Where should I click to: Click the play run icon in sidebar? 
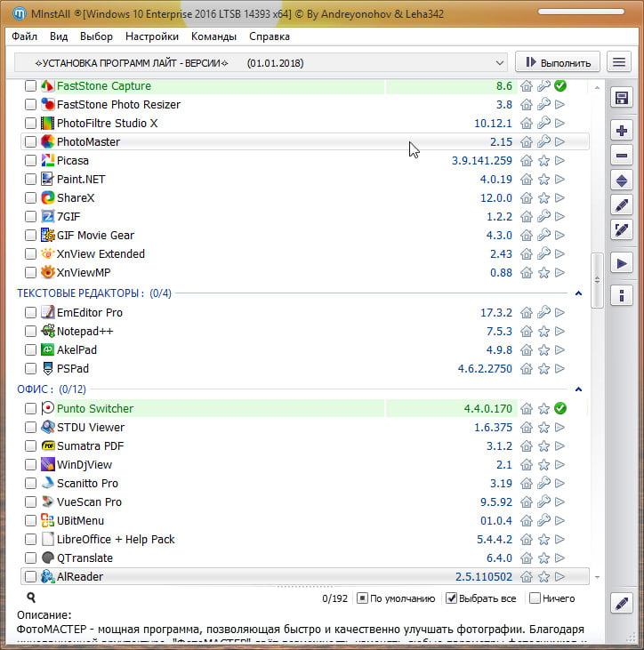pos(623,263)
